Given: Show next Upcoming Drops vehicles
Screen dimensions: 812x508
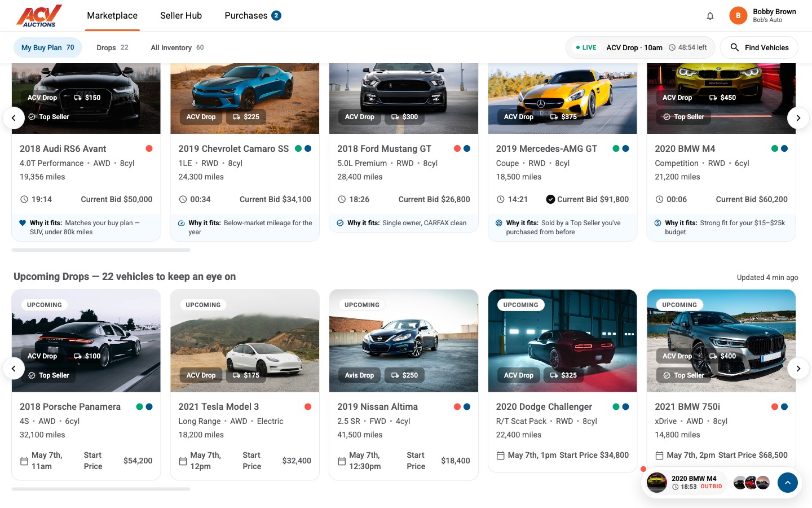Looking at the screenshot, I should coord(798,369).
